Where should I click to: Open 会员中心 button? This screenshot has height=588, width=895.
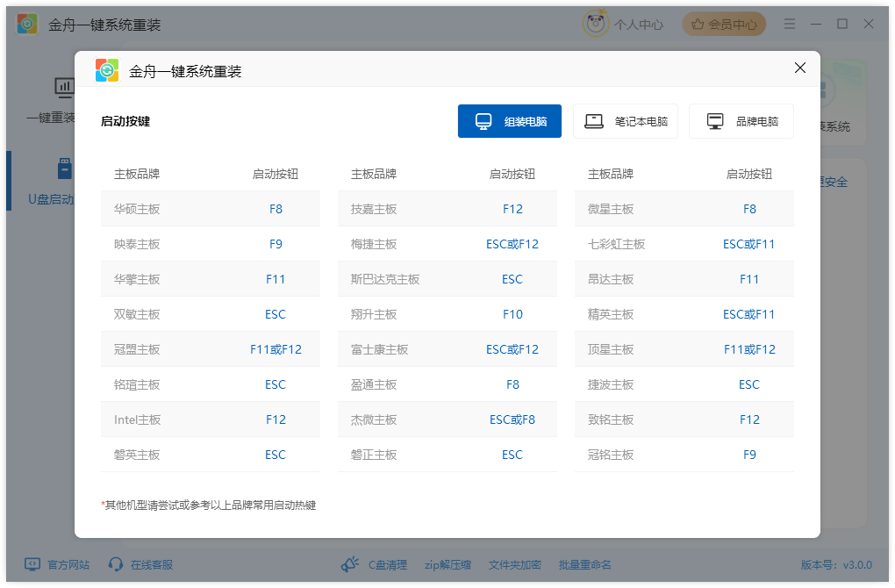coord(724,24)
